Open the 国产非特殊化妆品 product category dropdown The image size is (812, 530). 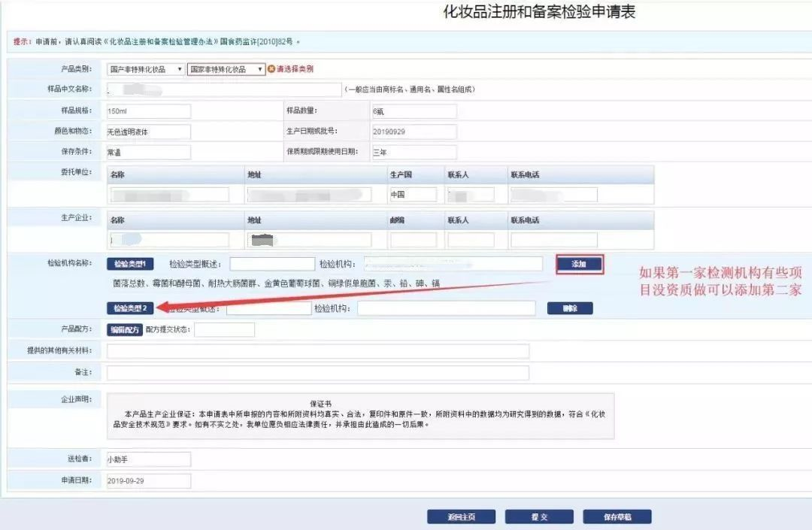tap(145, 69)
